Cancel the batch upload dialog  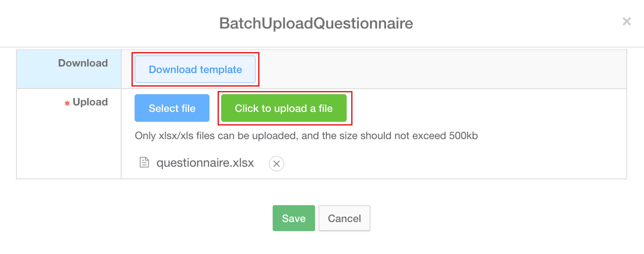click(344, 218)
